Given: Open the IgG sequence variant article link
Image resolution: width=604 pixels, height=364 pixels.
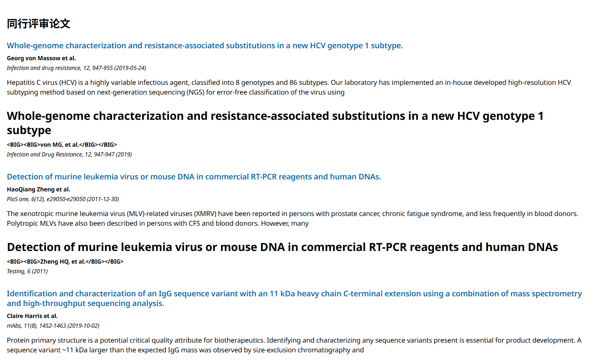Looking at the screenshot, I should [294, 294].
